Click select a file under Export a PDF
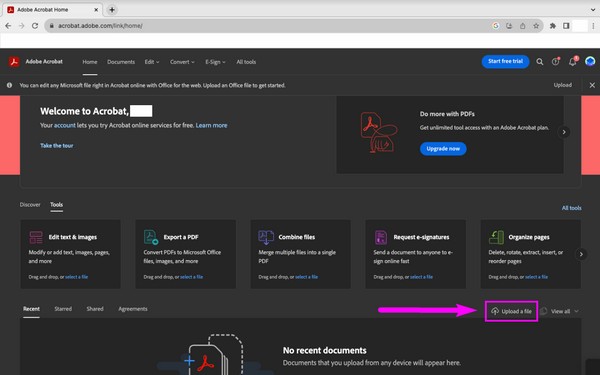This screenshot has width=600, height=375. coord(191,277)
